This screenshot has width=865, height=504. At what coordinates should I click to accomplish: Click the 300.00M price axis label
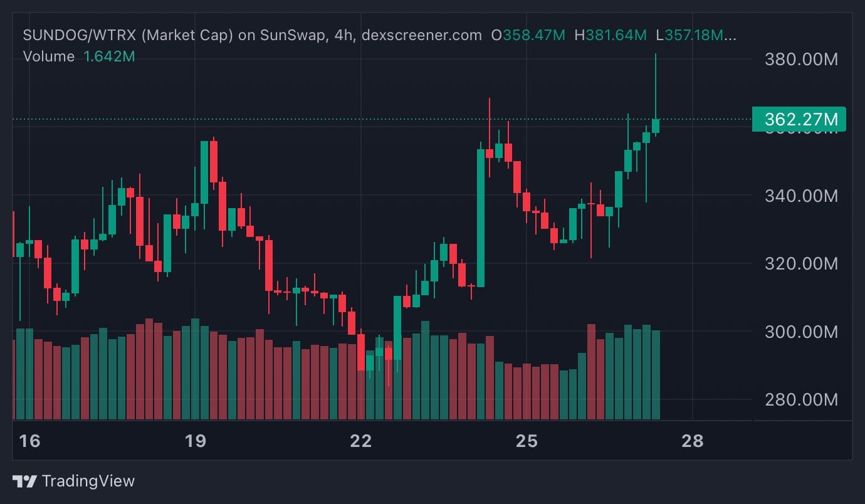click(801, 332)
